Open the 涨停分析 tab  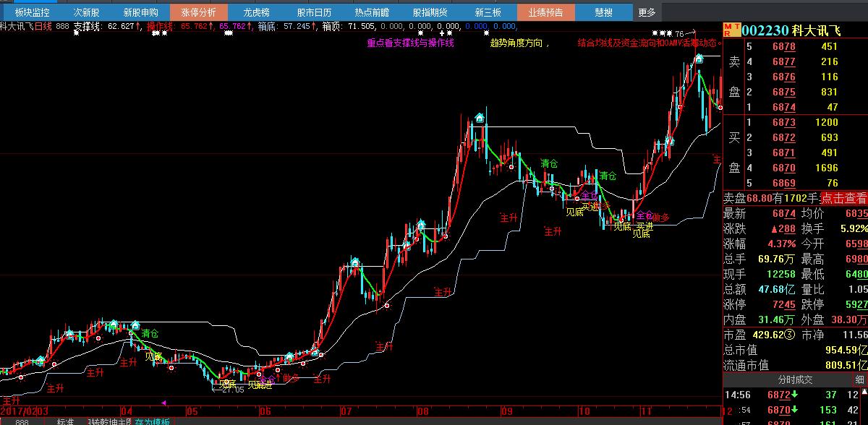click(x=198, y=12)
